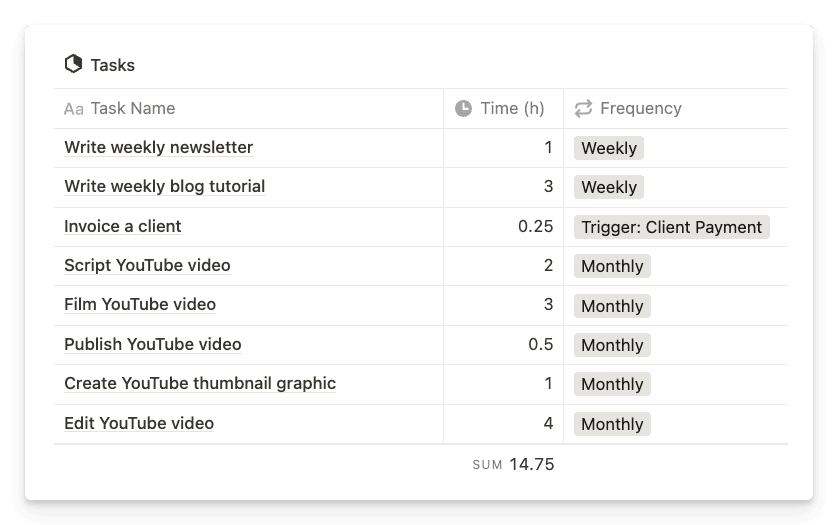
Task: Open the Invoice a client task
Action: tap(123, 226)
